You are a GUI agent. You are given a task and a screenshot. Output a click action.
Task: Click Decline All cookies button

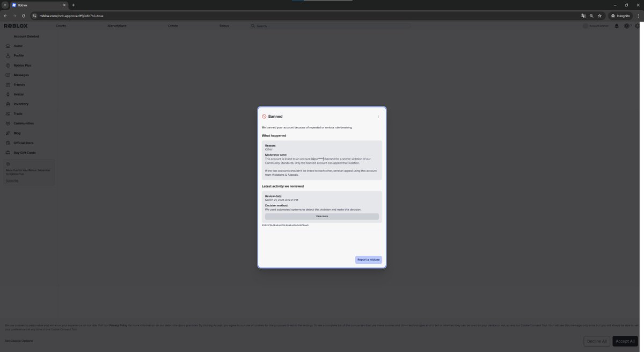597,341
